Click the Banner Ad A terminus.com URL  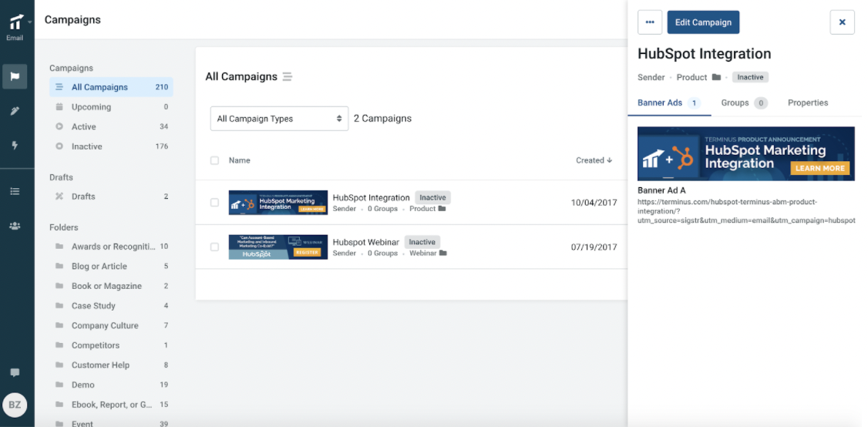tap(746, 211)
